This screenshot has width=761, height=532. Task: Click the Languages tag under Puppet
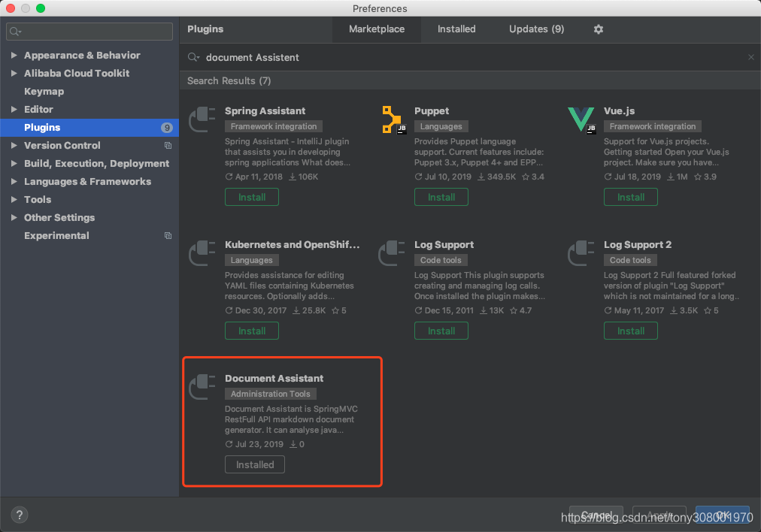pyautogui.click(x=441, y=126)
